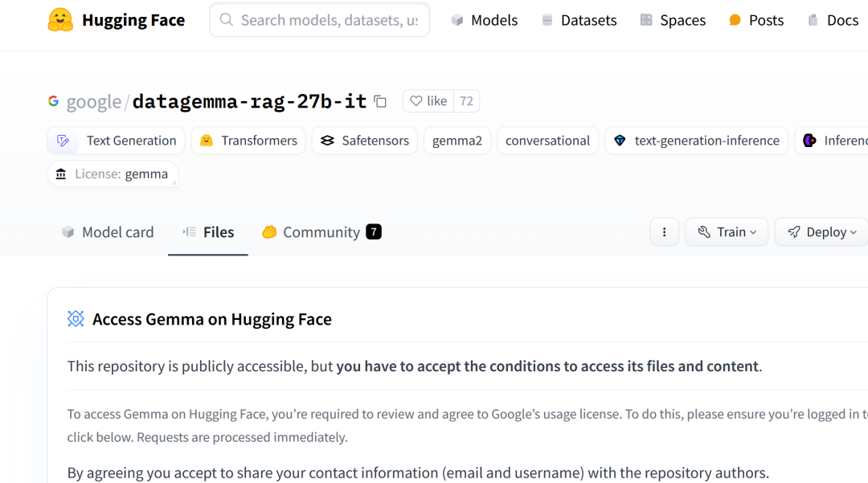Click the Text Generation tag icon
This screenshot has width=868, height=483.
63,141
